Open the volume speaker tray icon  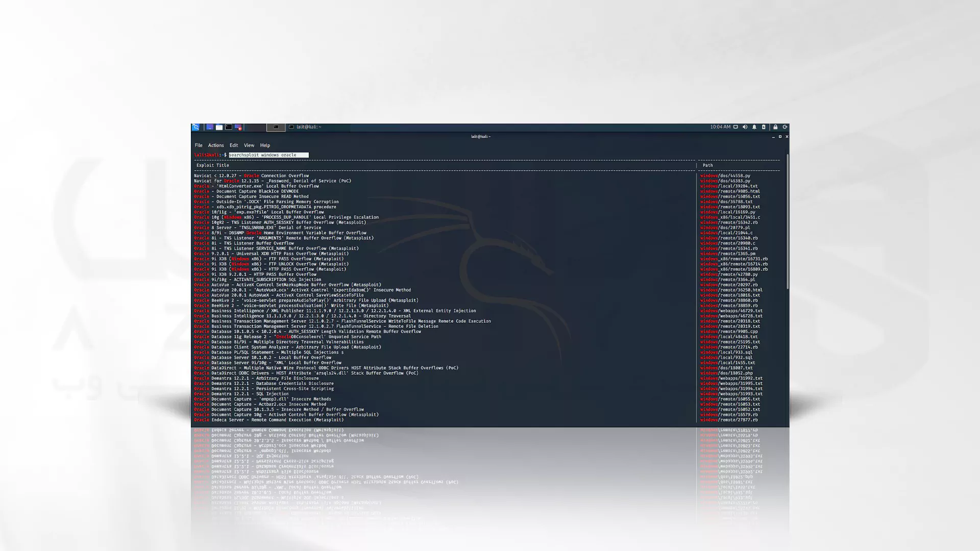(x=745, y=127)
